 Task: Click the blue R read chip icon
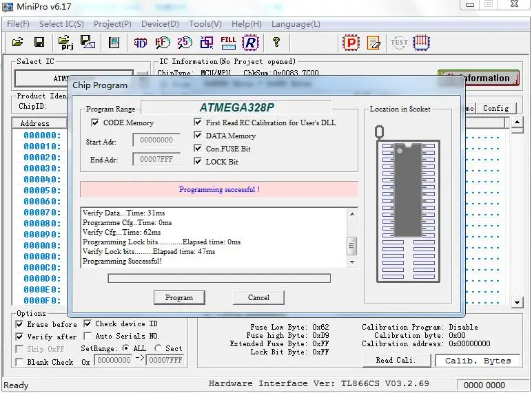click(250, 43)
